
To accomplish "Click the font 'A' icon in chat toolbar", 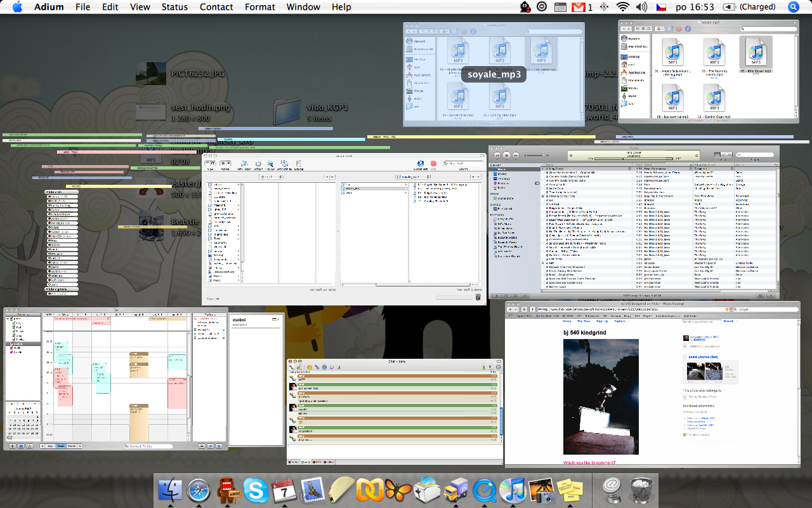I will [339, 367].
